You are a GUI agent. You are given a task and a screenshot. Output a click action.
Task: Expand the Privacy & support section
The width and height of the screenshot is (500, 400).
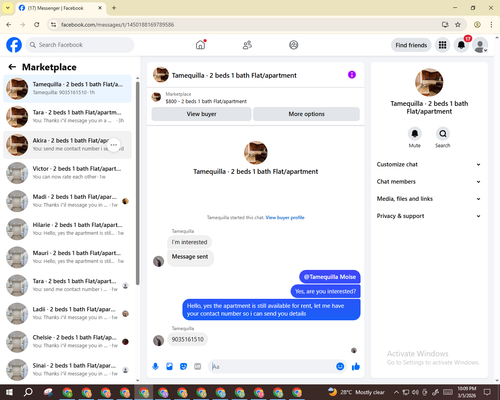pos(429,216)
